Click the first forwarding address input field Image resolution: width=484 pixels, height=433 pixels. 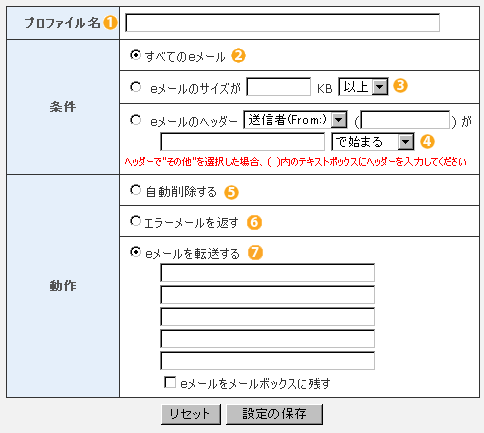click(268, 273)
